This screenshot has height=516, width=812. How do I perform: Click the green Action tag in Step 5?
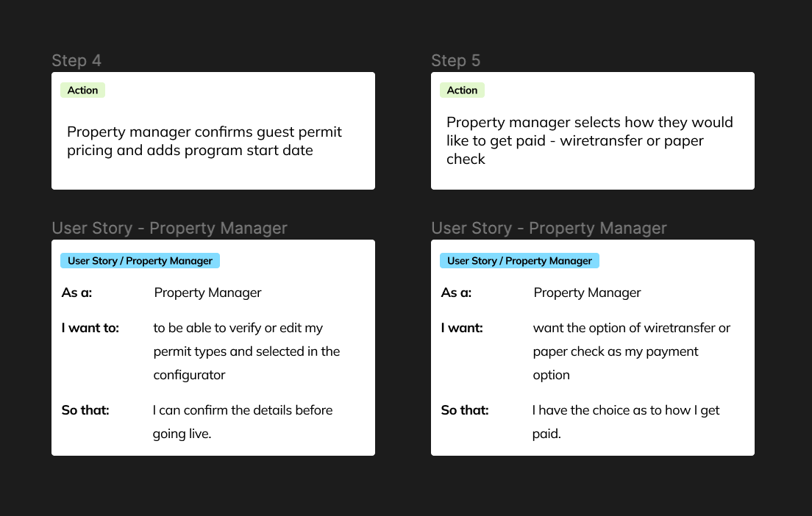point(462,90)
